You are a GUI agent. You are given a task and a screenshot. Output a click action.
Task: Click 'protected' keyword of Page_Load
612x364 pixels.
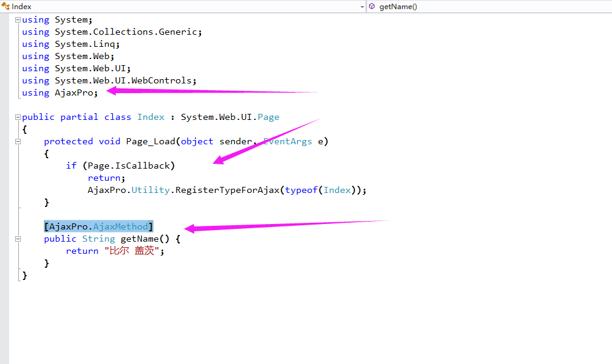tap(68, 141)
